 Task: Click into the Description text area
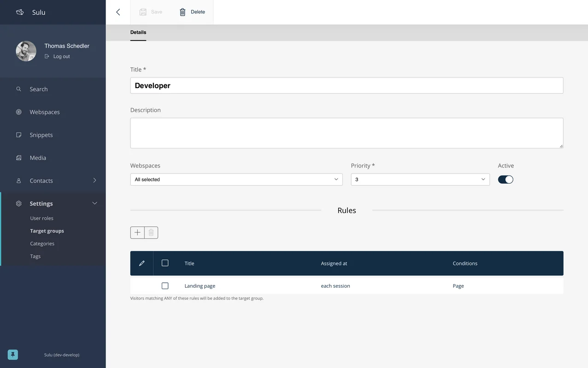[x=347, y=133]
